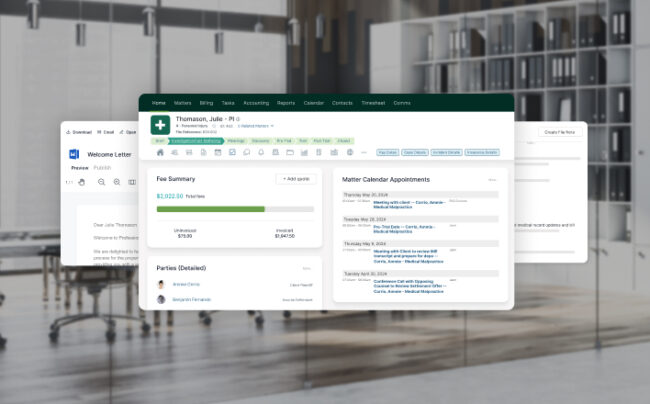Open the Billing menu
650x404 pixels.
click(x=207, y=102)
